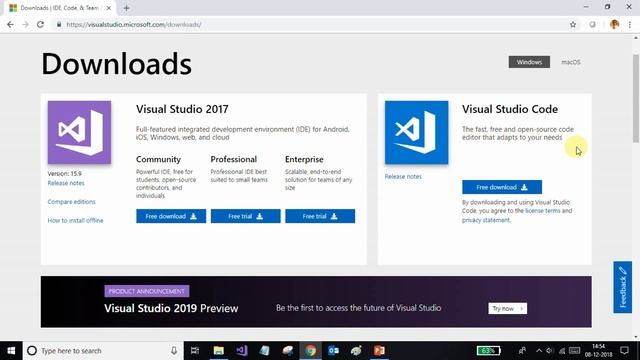
Task: Open How to install offline link
Action: 76,220
